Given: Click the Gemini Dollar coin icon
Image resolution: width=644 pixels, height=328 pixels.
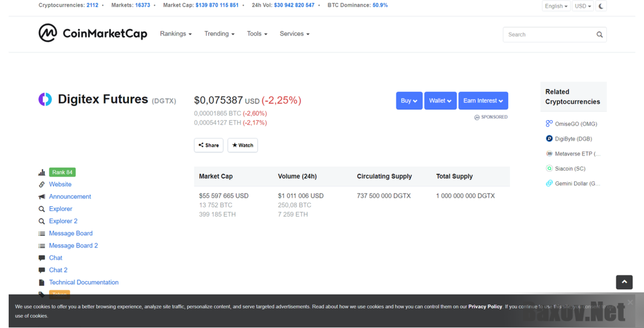Looking at the screenshot, I should pyautogui.click(x=549, y=184).
